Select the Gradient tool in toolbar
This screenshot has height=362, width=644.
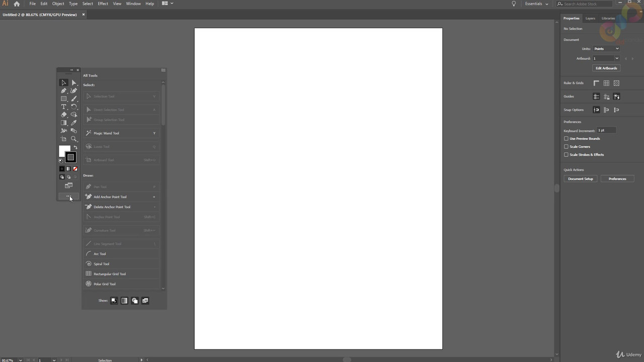(x=63, y=123)
